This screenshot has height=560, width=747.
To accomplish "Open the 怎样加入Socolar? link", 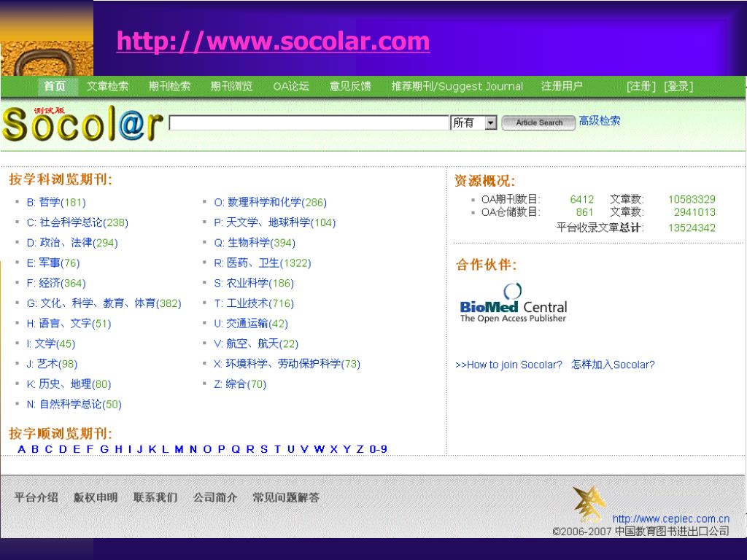I will coord(613,365).
